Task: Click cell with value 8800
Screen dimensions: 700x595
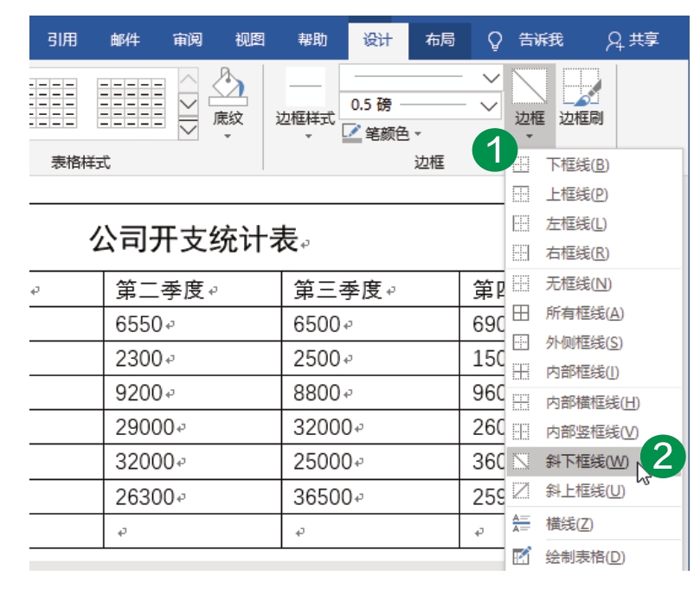Action: click(370, 393)
